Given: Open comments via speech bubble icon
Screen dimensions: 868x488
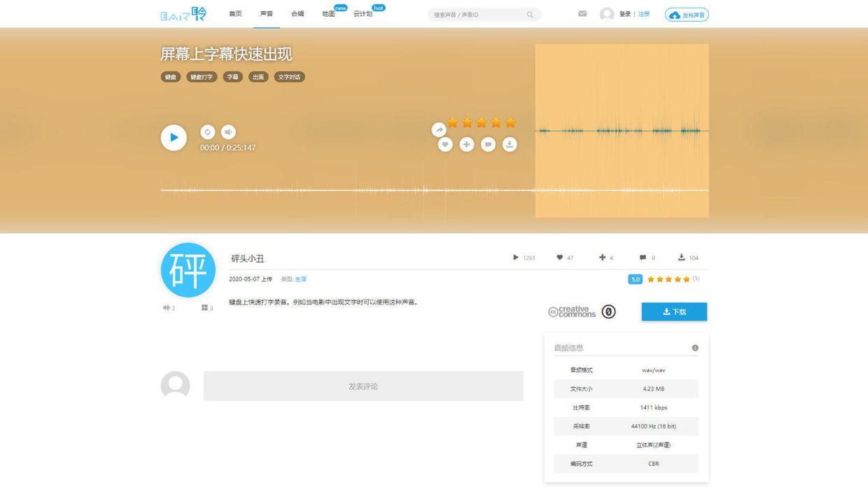Looking at the screenshot, I should [489, 144].
